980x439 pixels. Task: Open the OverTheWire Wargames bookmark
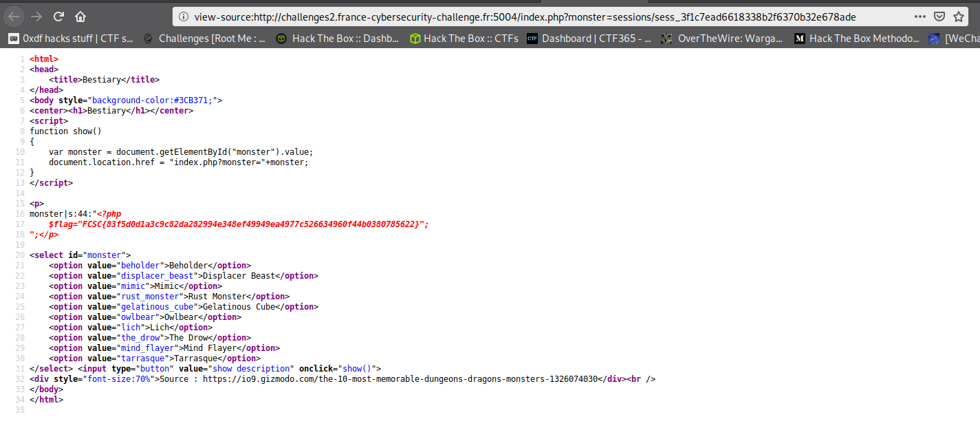(722, 39)
